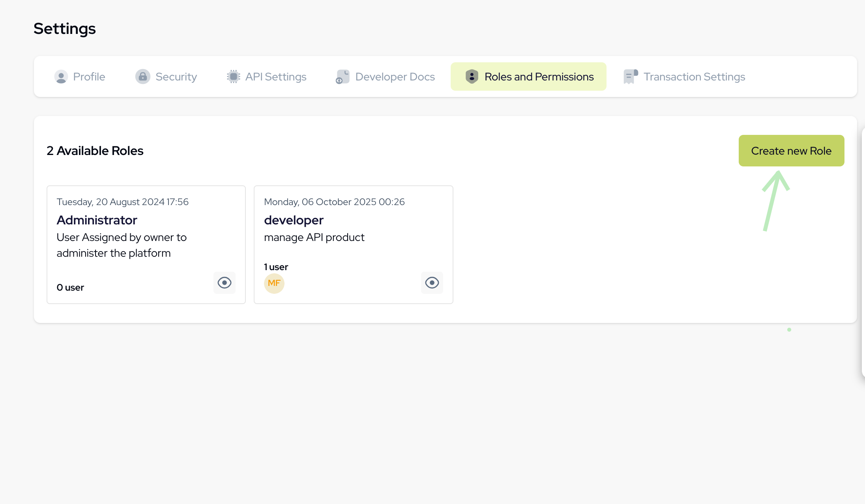Select the Roles and Permissions tab

click(539, 77)
